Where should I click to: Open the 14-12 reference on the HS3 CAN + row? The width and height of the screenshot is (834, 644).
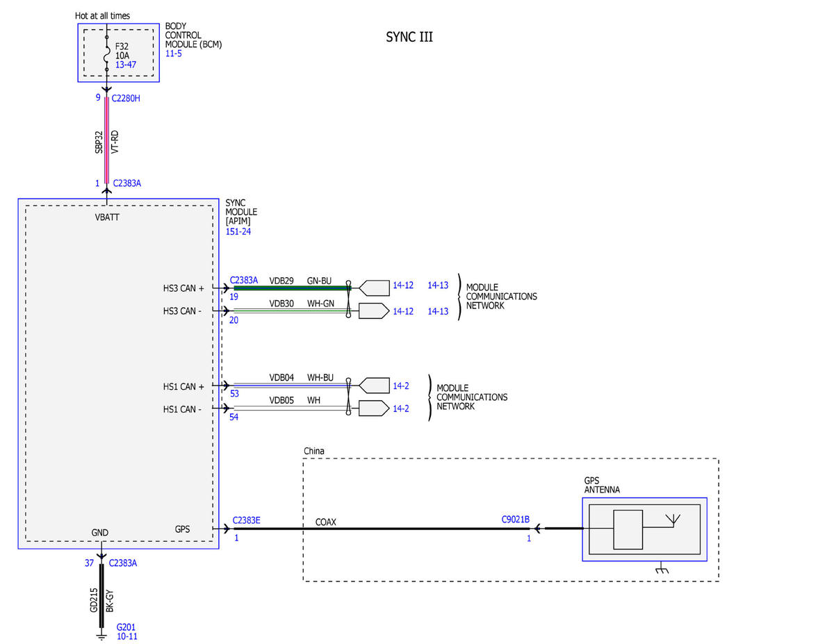[403, 286]
